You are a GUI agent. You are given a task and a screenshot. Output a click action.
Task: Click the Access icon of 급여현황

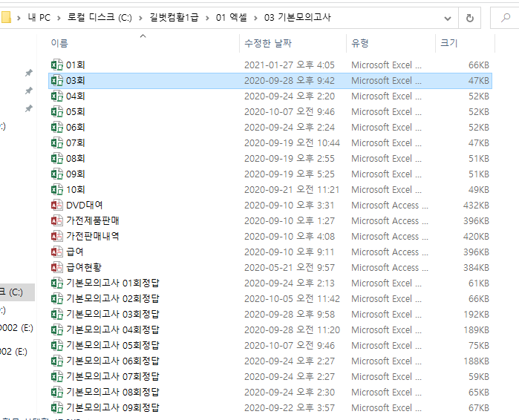pos(56,268)
